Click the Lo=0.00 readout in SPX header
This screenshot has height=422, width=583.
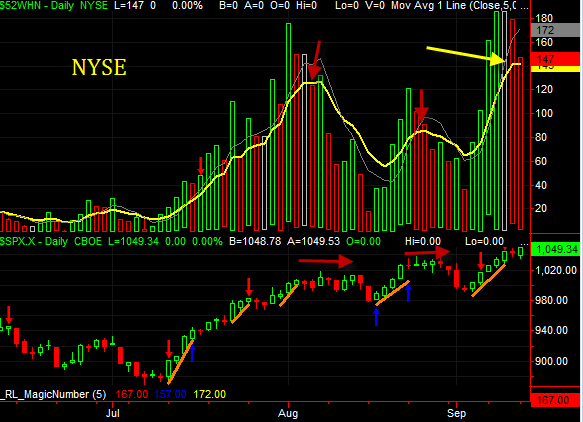tap(484, 241)
